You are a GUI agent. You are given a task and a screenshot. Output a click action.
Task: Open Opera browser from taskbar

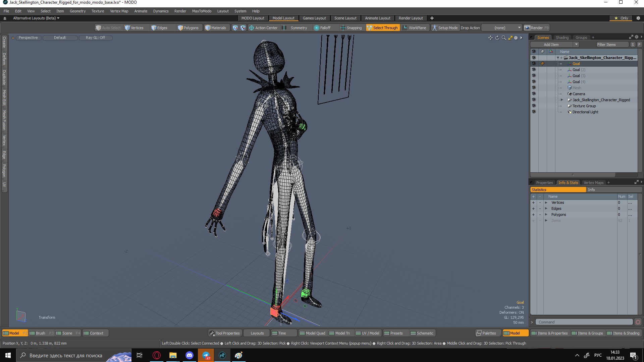(157, 355)
